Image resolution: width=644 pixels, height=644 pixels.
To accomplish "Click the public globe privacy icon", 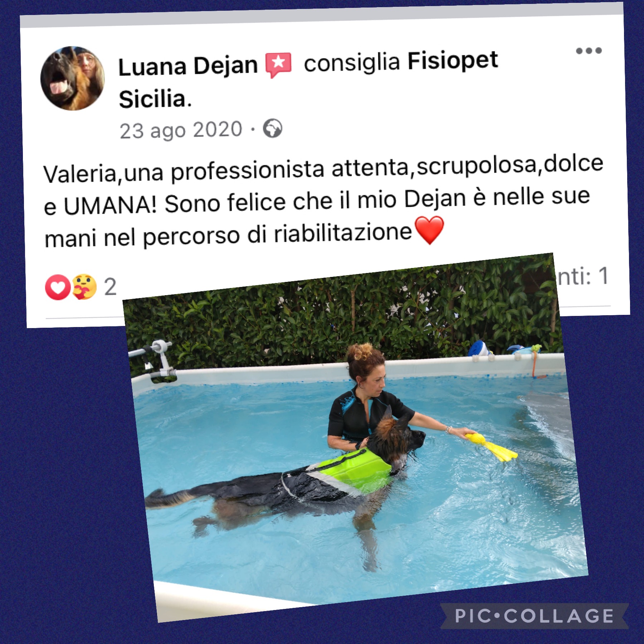I will (x=272, y=128).
